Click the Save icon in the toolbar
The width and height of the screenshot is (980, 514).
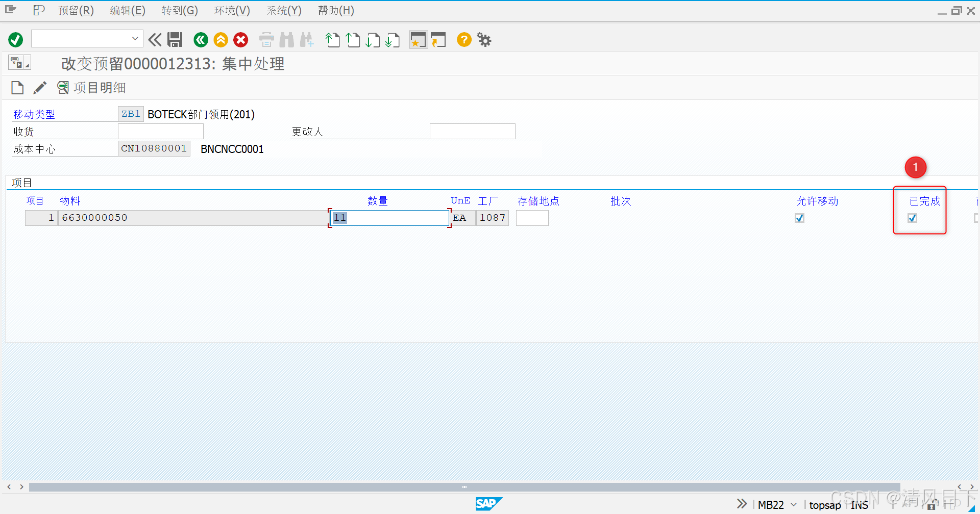pos(175,39)
